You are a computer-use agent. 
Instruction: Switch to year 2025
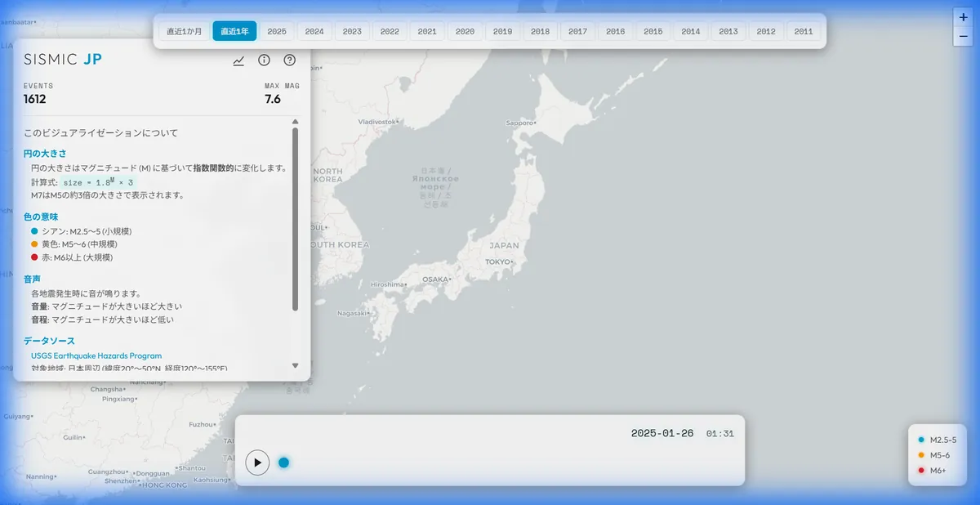[x=277, y=31]
